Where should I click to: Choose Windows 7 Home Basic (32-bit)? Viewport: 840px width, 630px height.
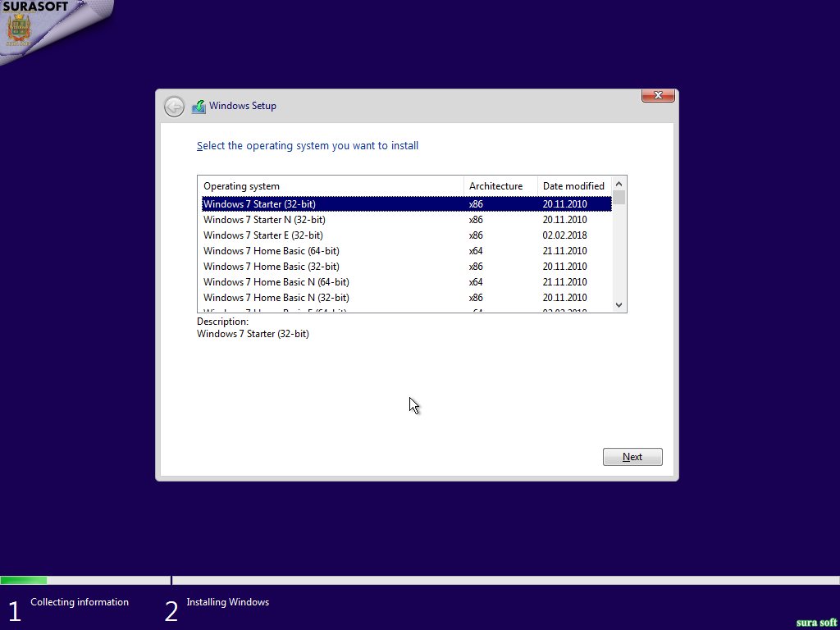407,267
